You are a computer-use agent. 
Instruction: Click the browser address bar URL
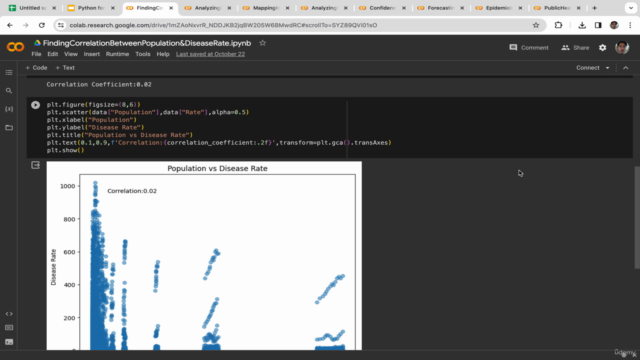(x=223, y=25)
